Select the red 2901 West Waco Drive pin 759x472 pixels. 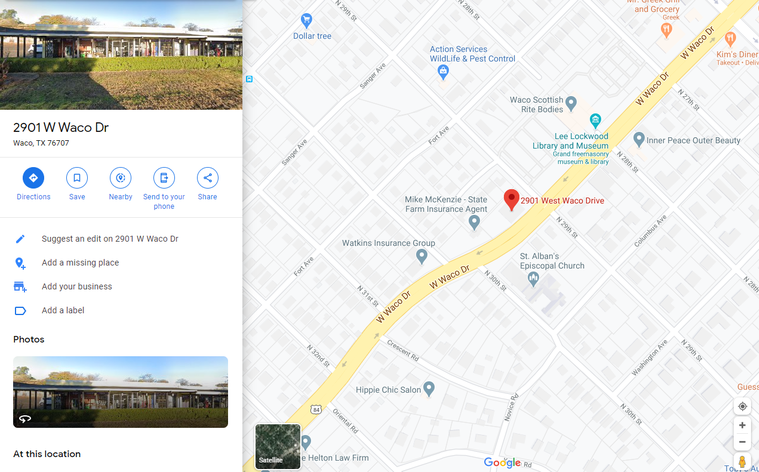[511, 200]
